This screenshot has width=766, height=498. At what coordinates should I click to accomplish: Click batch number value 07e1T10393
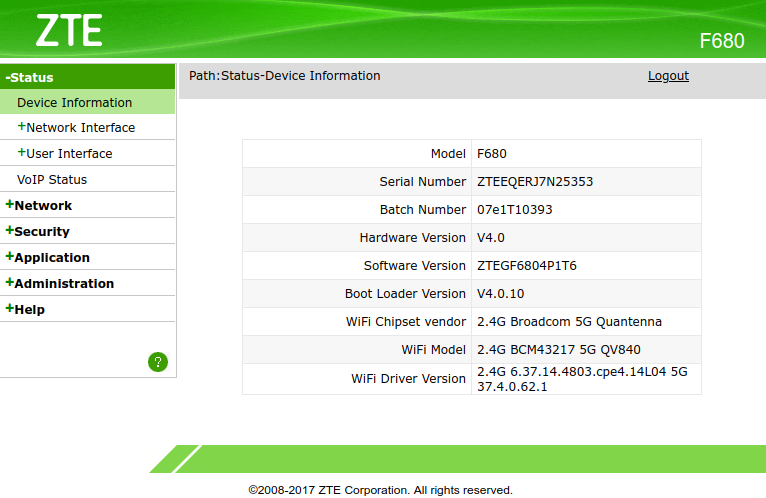514,210
